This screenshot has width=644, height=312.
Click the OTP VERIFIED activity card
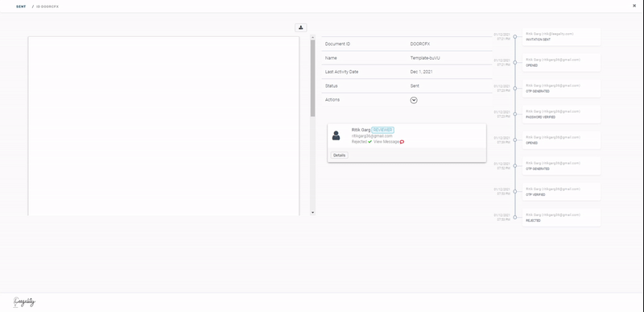[561, 192]
